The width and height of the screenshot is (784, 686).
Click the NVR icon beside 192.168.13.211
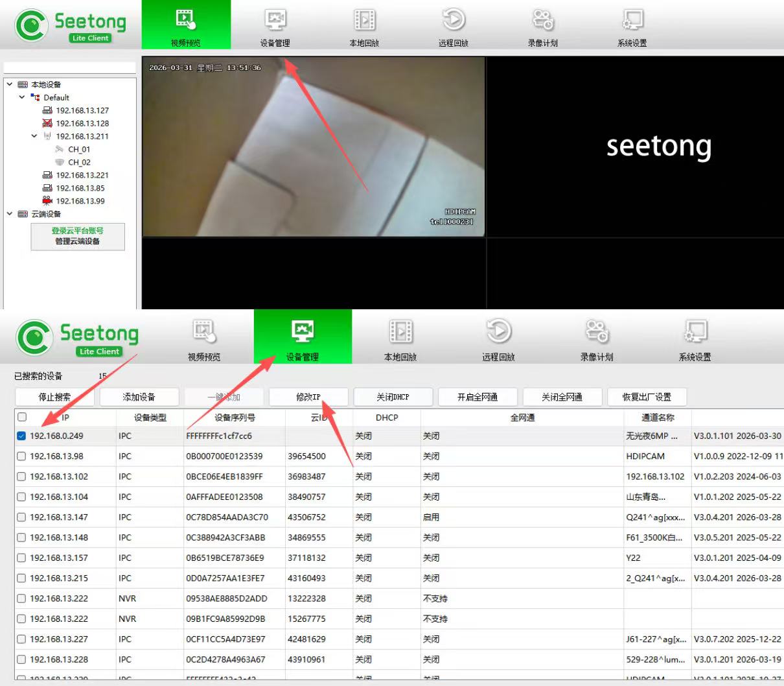coord(47,136)
